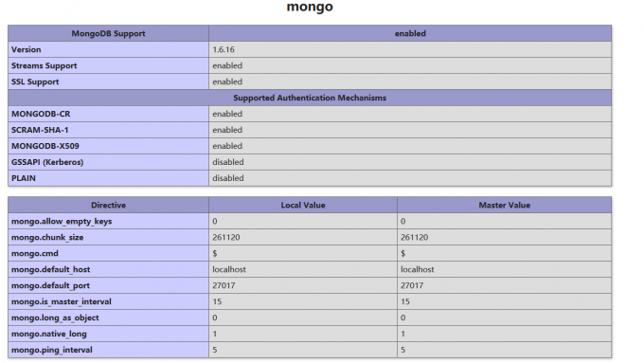This screenshot has width=644, height=363.
Task: Select 'mongo.is_master_interval' directive
Action: point(62,301)
